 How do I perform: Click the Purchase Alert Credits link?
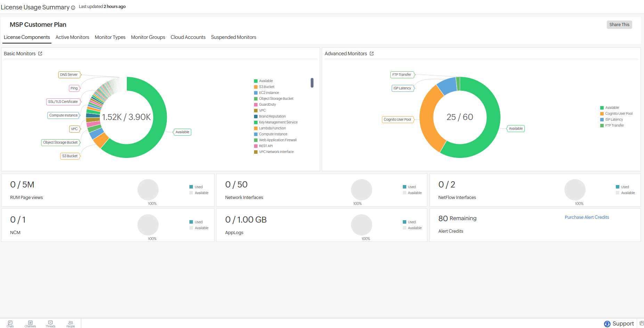pyautogui.click(x=587, y=217)
